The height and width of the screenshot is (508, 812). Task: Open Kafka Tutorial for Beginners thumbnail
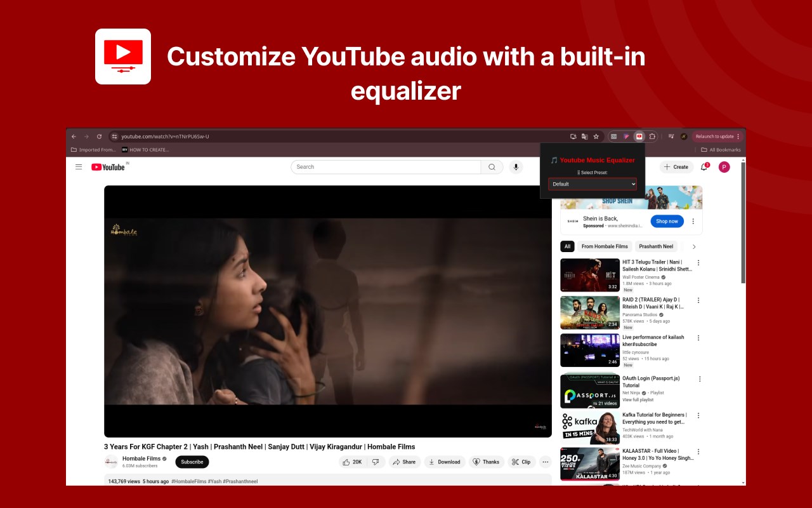point(590,428)
